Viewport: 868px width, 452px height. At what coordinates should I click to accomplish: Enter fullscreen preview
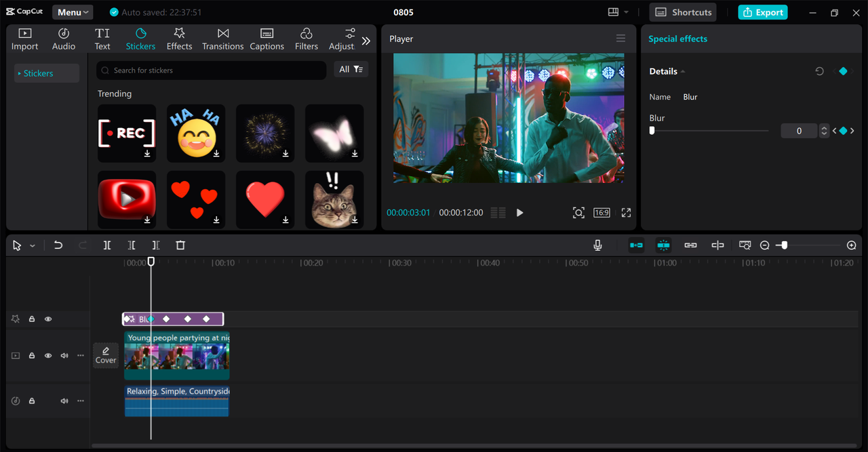coord(626,213)
